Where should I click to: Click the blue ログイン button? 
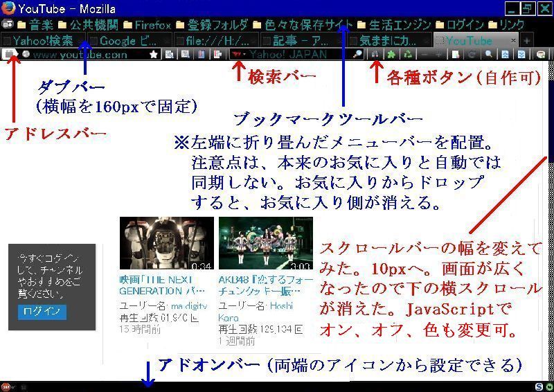(x=42, y=312)
